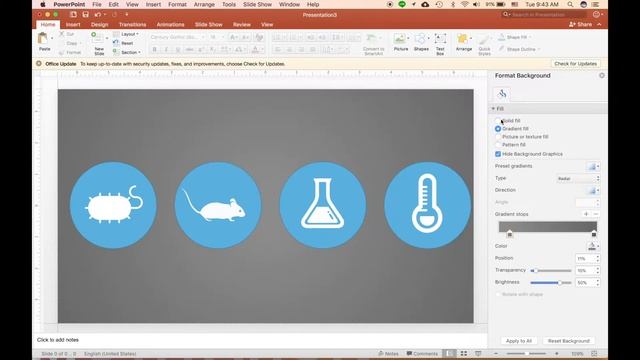Open the gradient stop Color dropdown
Viewport: 640px width, 360px height.
click(593, 246)
